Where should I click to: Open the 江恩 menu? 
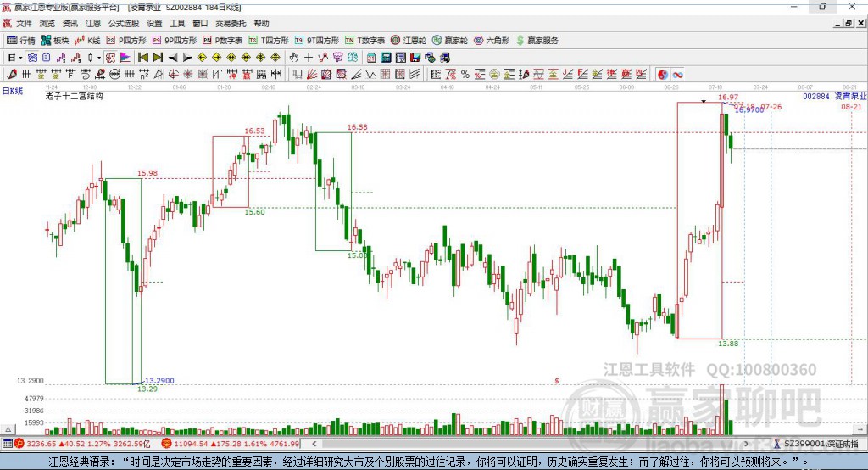[93, 23]
